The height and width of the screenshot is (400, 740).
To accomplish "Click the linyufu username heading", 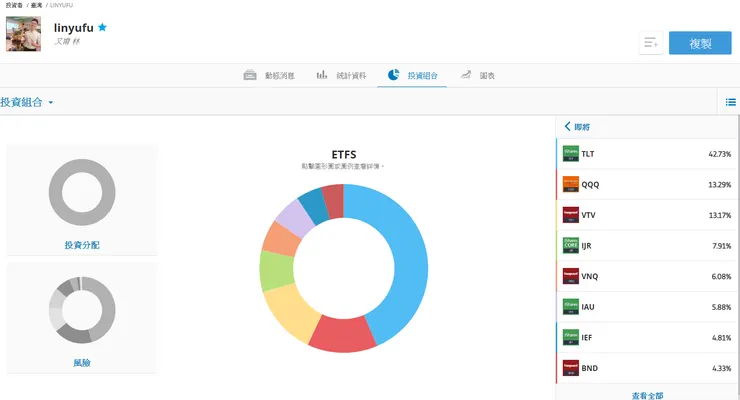I will (x=74, y=28).
